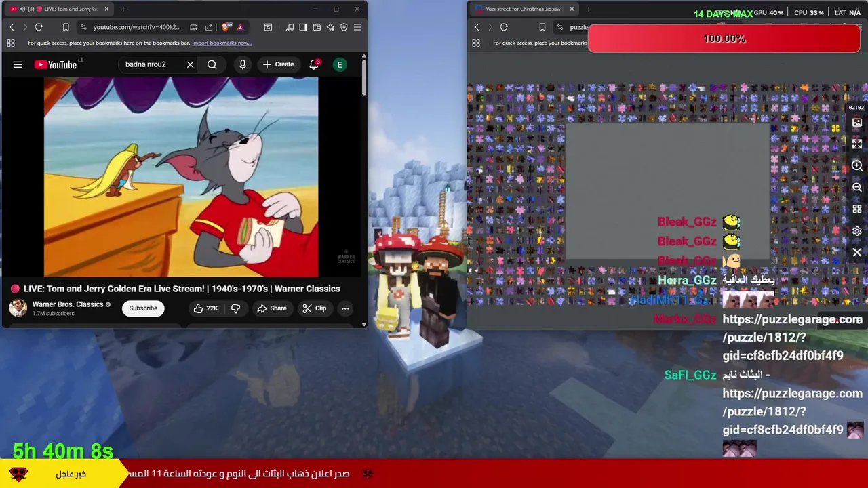Like the video with 22K likes
Image resolution: width=868 pixels, height=488 pixels.
point(205,308)
